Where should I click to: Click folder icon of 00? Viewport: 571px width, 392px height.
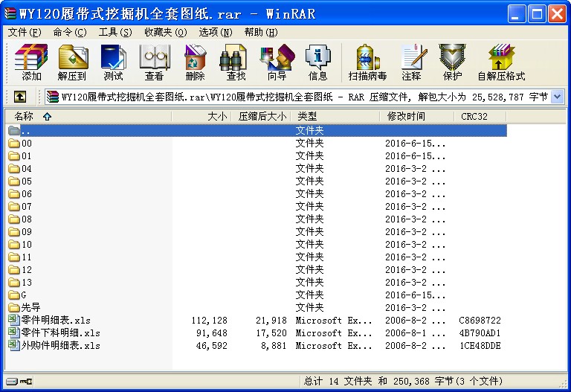[x=14, y=143]
